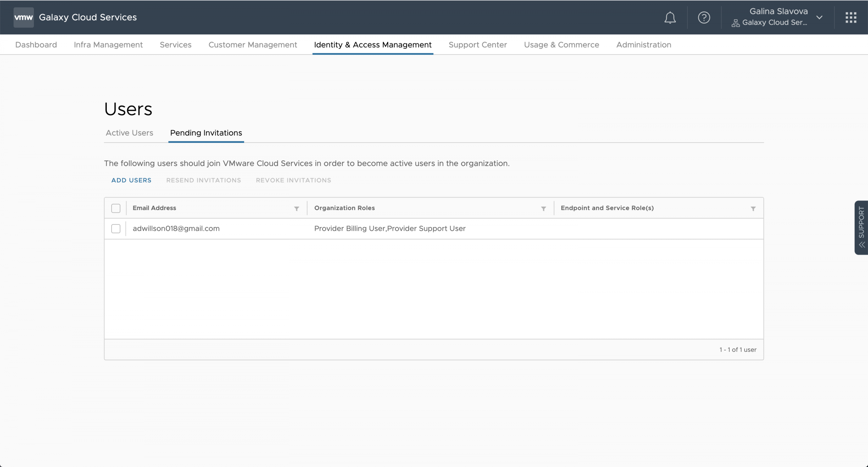Open the apps grid switcher icon

851,18
